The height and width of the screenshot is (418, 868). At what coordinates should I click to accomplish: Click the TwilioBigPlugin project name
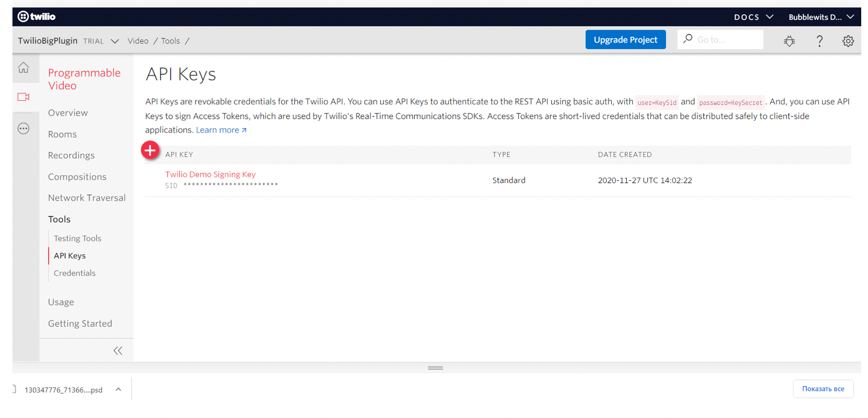coord(48,41)
